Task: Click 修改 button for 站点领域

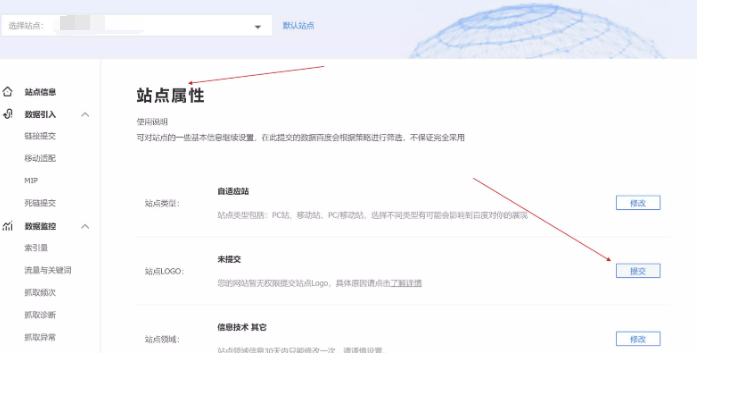Action: tap(638, 339)
